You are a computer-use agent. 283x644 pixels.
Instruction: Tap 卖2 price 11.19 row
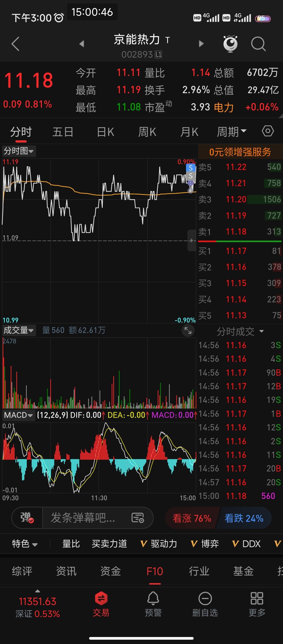(x=240, y=216)
